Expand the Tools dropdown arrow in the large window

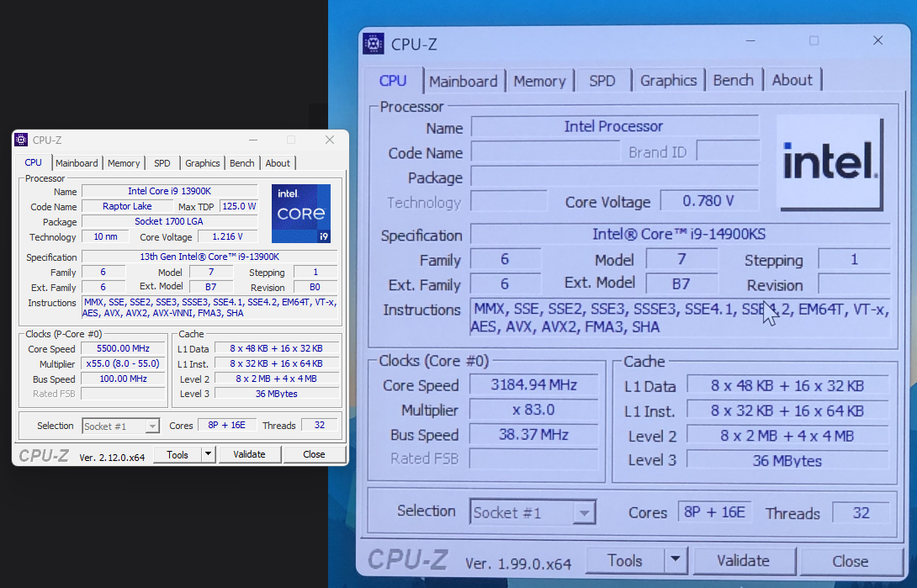click(676, 560)
